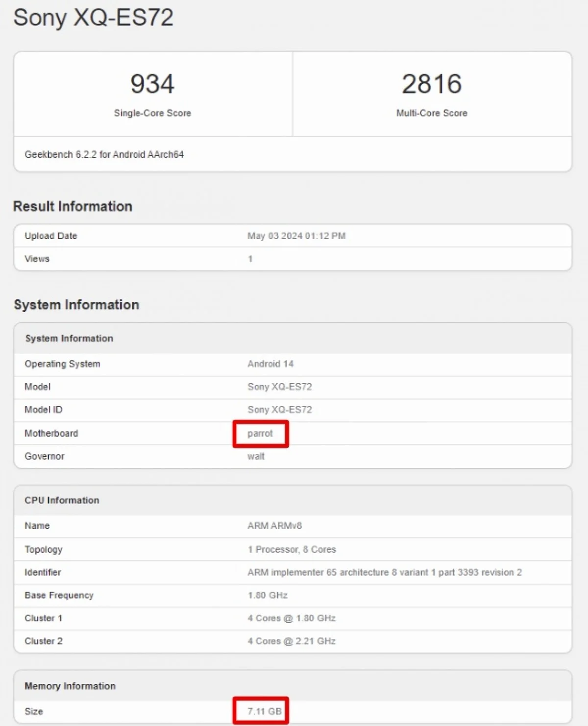Select the Topology row
Screen dimensions: 588x726
tap(291, 549)
